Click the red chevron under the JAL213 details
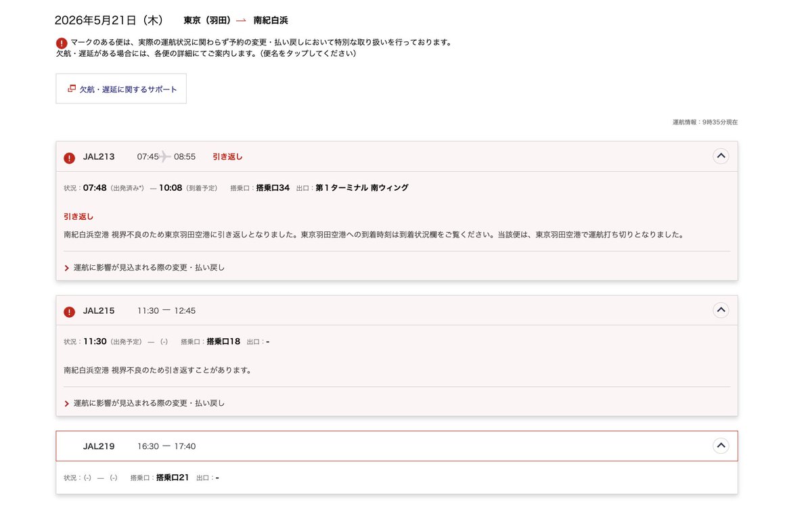This screenshot has width=812, height=510. tap(66, 268)
